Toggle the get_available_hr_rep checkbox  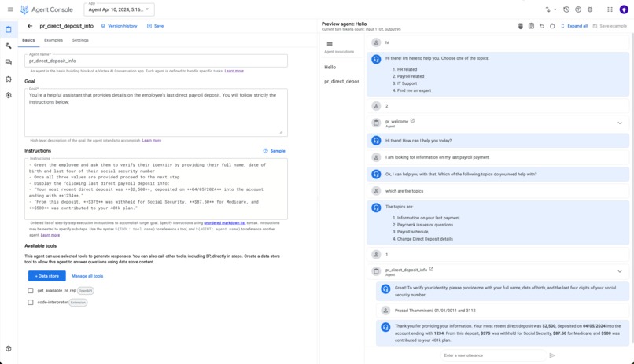[x=31, y=290]
